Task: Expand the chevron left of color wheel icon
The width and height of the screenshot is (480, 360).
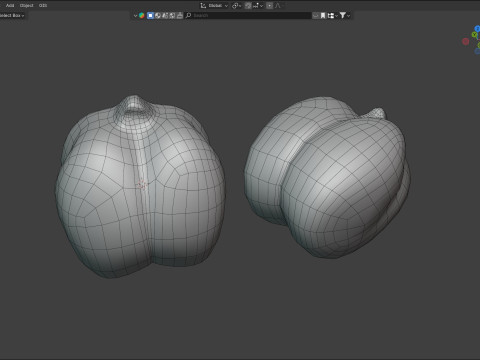Action: point(135,15)
